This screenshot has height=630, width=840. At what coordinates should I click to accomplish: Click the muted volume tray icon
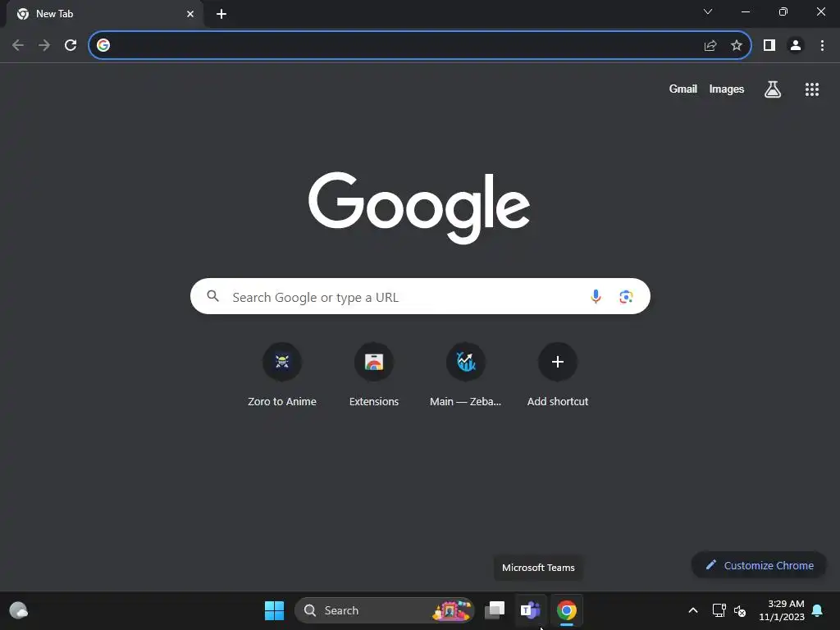tap(741, 610)
